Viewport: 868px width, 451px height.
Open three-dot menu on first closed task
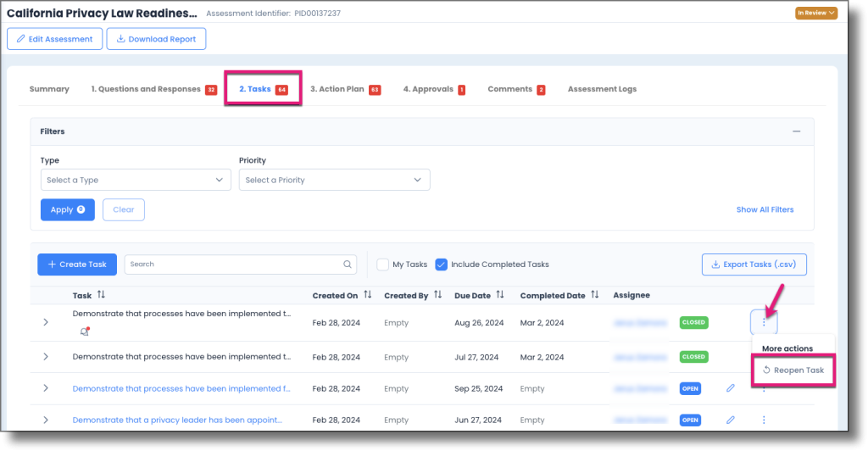[764, 322]
